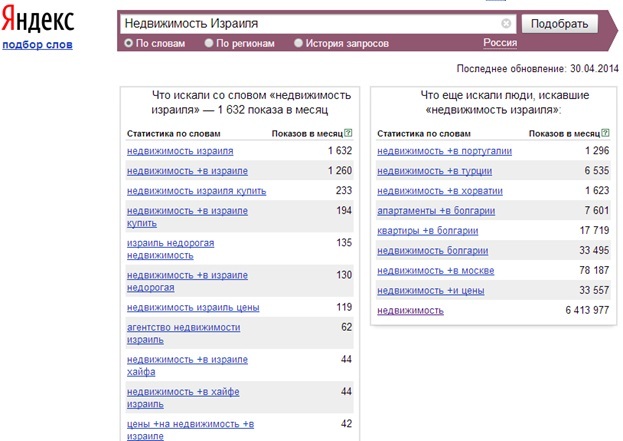Open the недвижимость +в израиле недорогая link

[187, 281]
